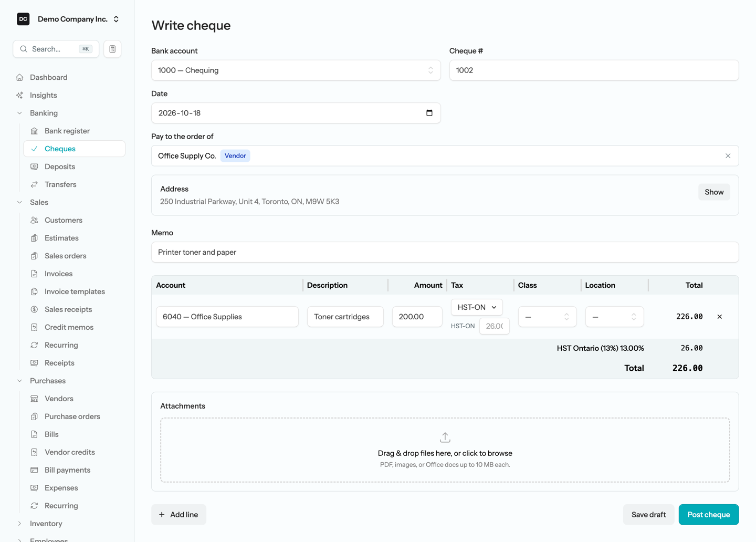Image resolution: width=756 pixels, height=542 pixels.
Task: Click the Add line button
Action: click(178, 515)
